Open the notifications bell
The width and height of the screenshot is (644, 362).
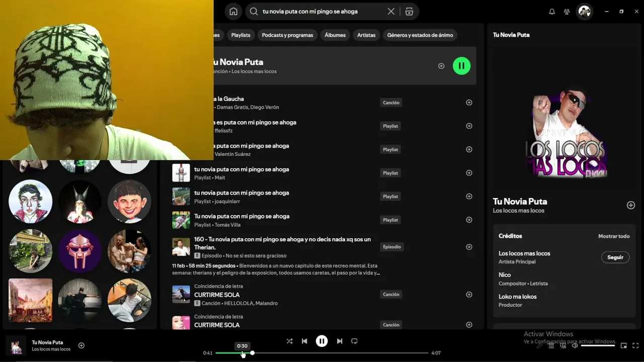point(552,12)
